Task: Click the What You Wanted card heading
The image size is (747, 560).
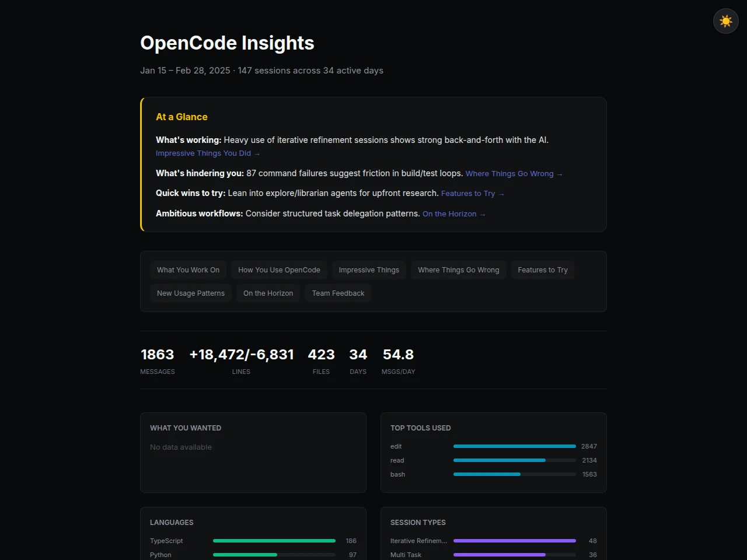Action: point(186,428)
